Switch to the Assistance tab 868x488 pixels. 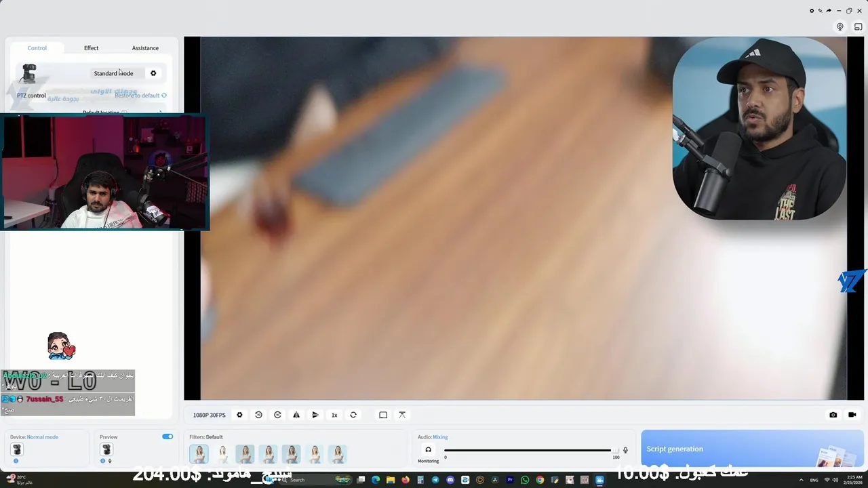pos(145,48)
